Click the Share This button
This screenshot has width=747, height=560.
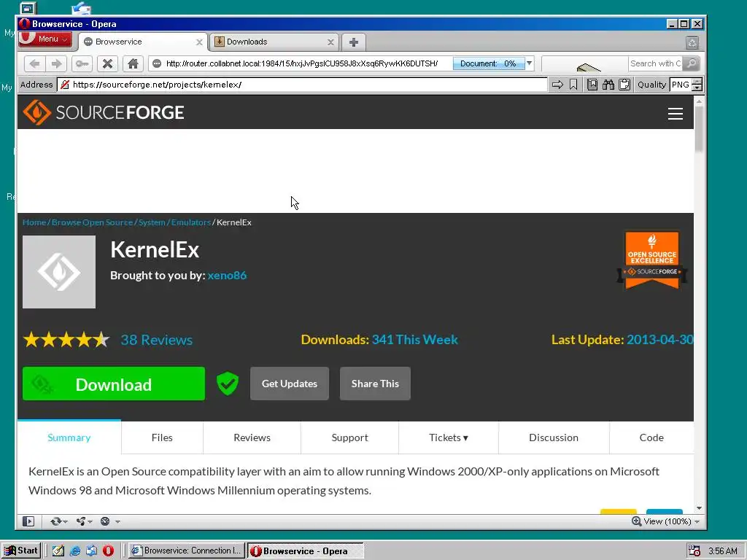pos(375,384)
